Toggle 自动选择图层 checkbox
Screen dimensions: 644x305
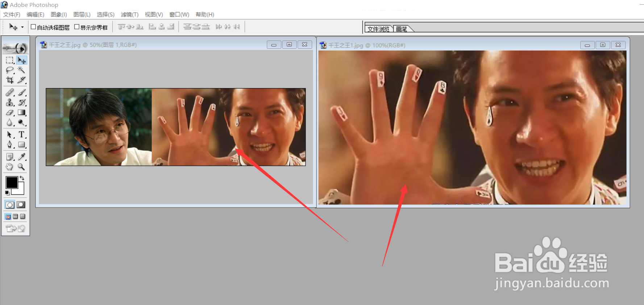(33, 27)
